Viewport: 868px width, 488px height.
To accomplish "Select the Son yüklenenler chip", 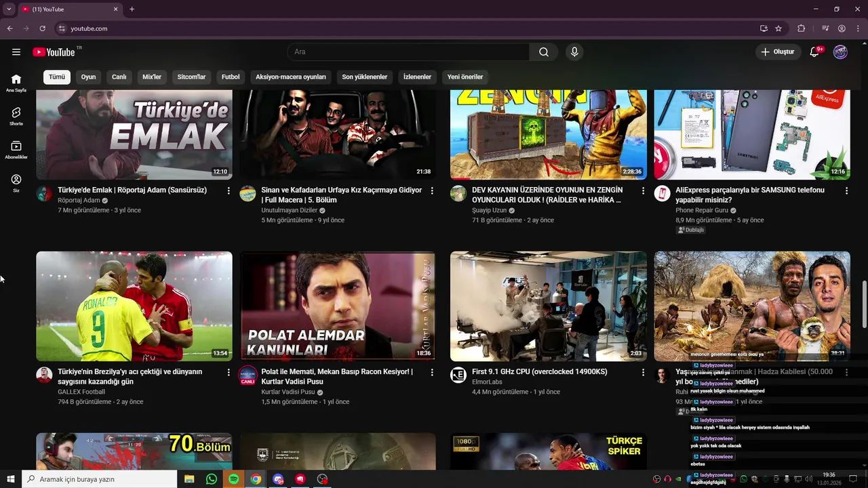I will coord(365,77).
